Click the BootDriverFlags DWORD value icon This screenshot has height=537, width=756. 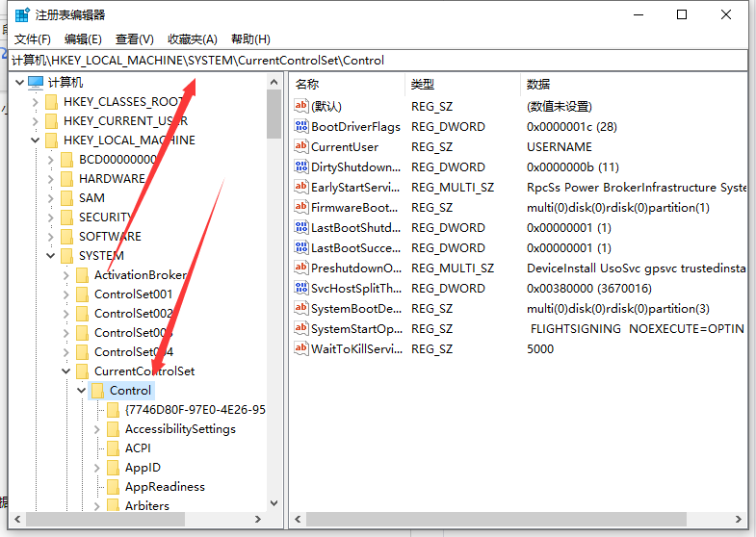tap(301, 127)
